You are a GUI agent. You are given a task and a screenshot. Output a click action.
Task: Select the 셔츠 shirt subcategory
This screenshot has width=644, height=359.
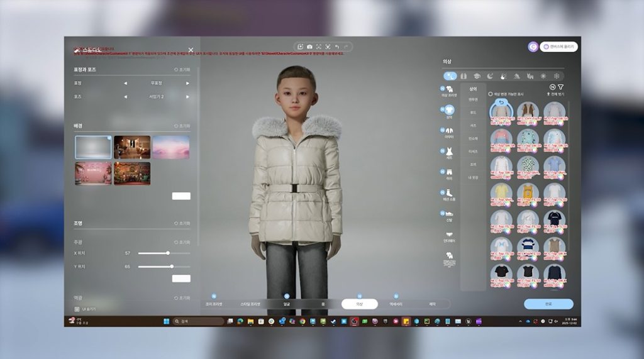473,126
